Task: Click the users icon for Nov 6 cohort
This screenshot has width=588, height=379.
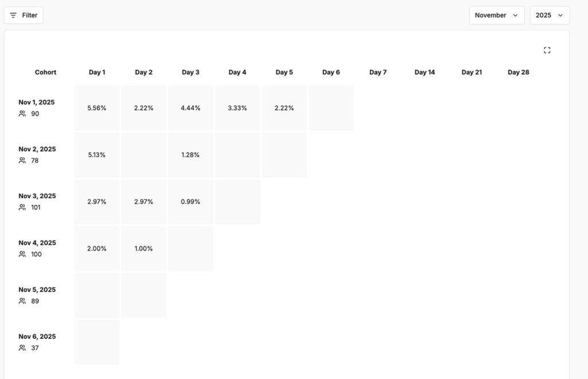Action: pos(22,348)
